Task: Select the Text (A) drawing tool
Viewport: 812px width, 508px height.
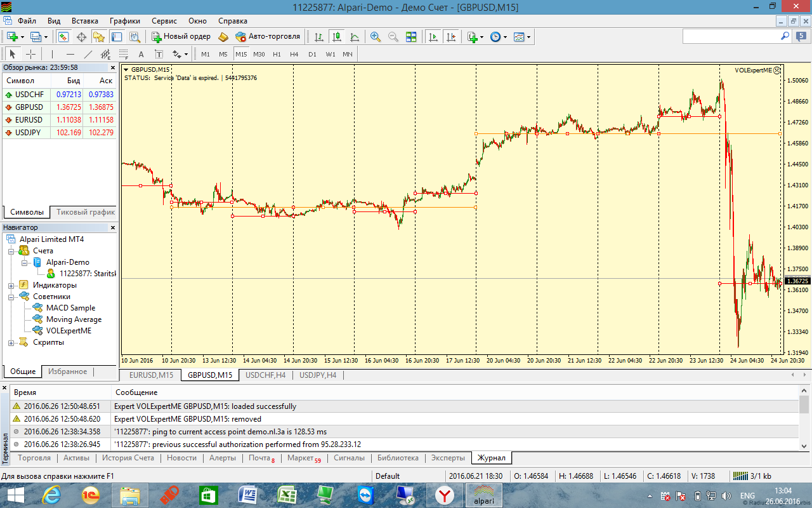Action: coord(141,54)
